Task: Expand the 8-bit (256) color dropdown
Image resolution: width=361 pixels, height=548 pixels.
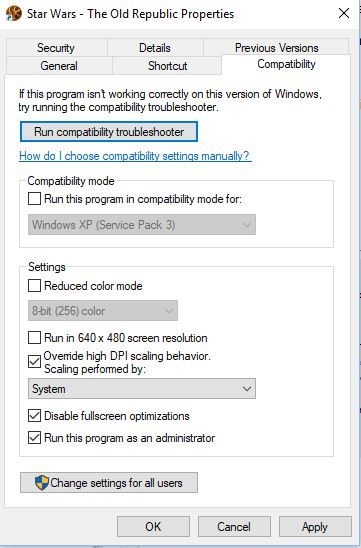Action: tap(103, 310)
